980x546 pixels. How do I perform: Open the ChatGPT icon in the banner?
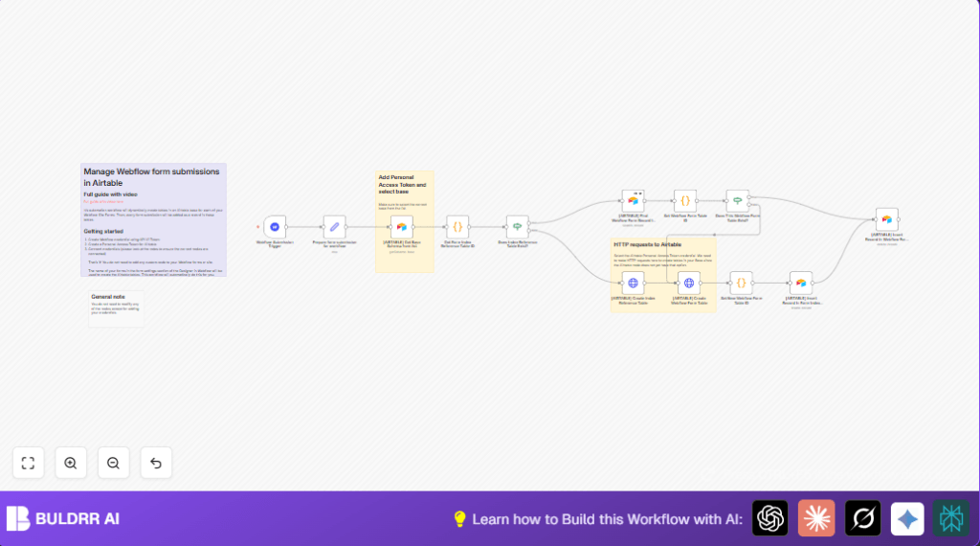770,518
